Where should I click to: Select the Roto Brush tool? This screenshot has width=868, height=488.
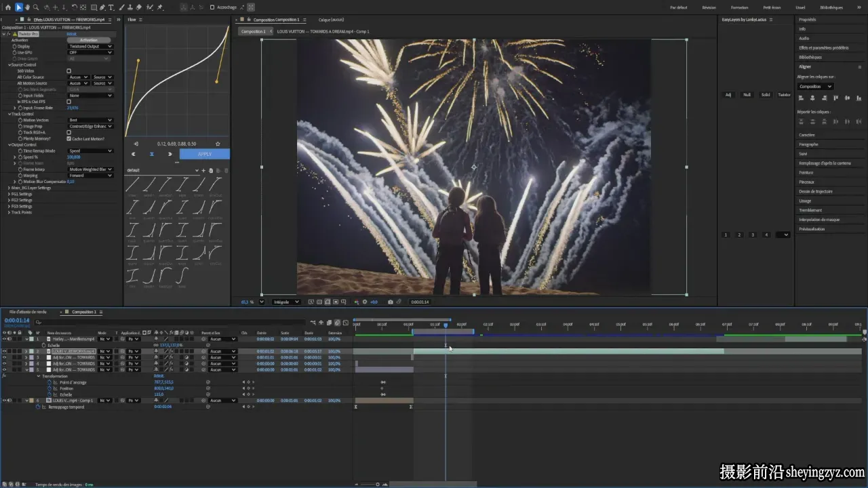(x=151, y=7)
